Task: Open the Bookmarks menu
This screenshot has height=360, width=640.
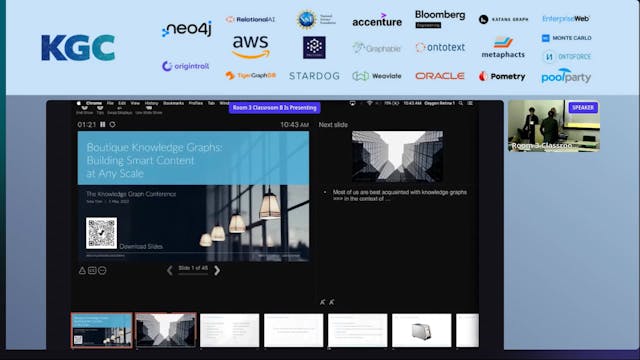Action: point(173,103)
